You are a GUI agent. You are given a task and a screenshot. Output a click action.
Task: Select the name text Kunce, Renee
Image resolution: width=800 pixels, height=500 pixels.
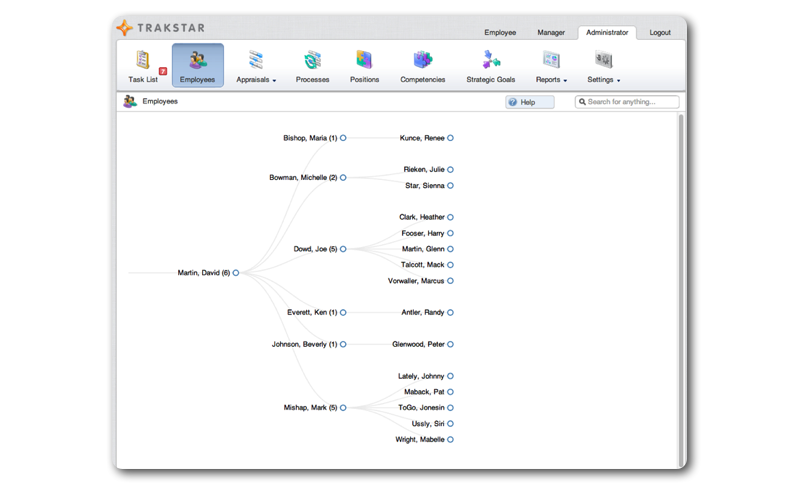(422, 138)
